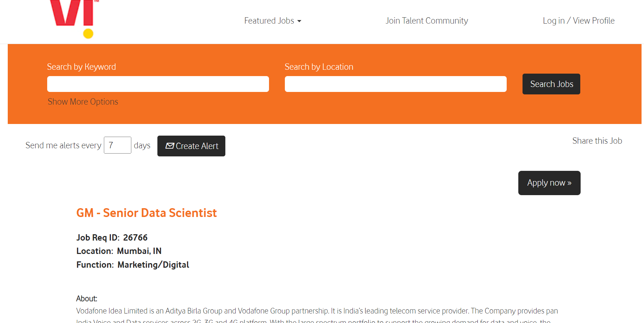Expand Show More Options
The height and width of the screenshot is (323, 644).
[83, 102]
